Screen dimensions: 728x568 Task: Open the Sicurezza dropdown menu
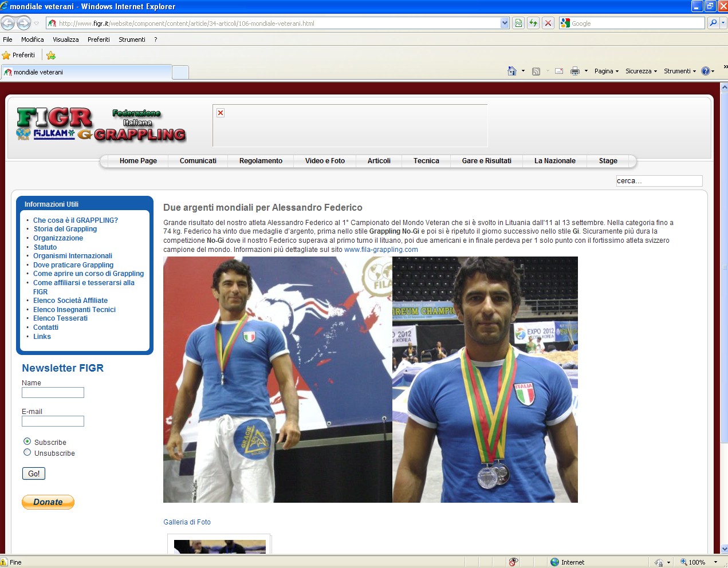click(x=641, y=71)
